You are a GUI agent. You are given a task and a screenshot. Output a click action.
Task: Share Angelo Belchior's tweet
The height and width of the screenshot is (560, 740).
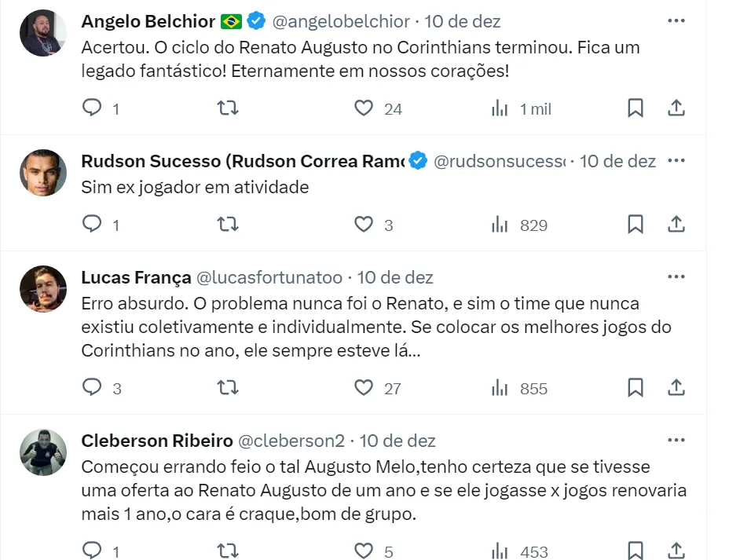point(676,108)
